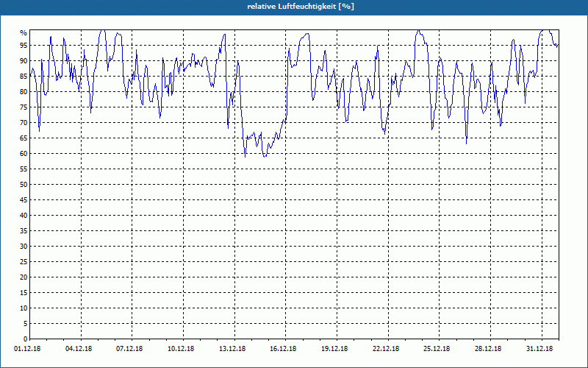Screen dimensions: 588x368
Task: Click the y-axis value 50
Action: coord(24,185)
